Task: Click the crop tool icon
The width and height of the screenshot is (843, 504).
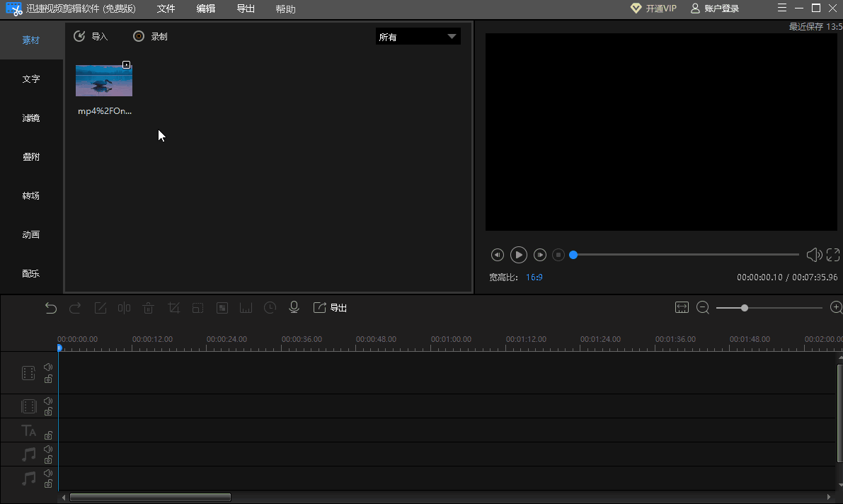Action: (173, 308)
